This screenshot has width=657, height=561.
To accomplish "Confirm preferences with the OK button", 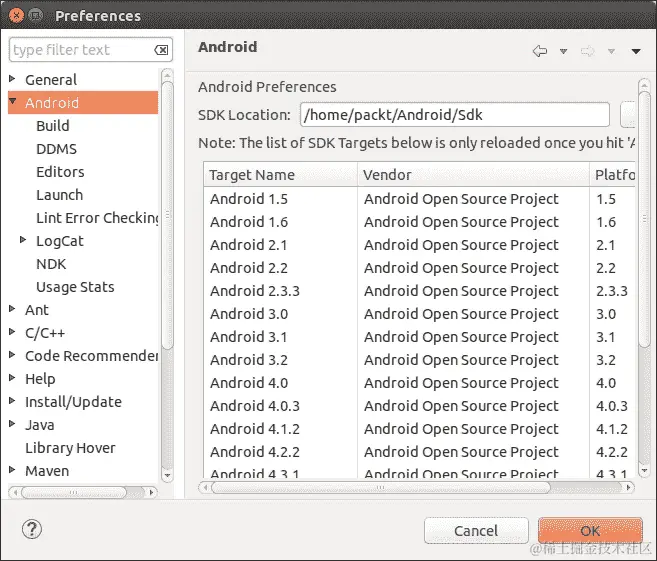I will point(590,531).
